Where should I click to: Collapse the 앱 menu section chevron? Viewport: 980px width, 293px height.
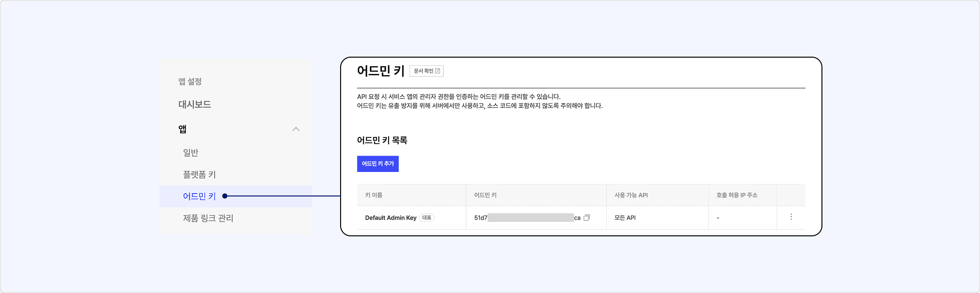(296, 129)
